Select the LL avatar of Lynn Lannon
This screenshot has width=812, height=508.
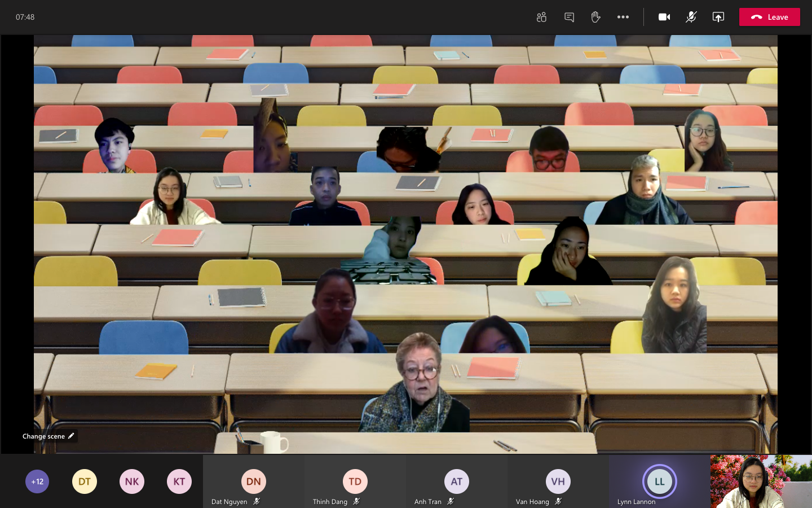click(659, 481)
